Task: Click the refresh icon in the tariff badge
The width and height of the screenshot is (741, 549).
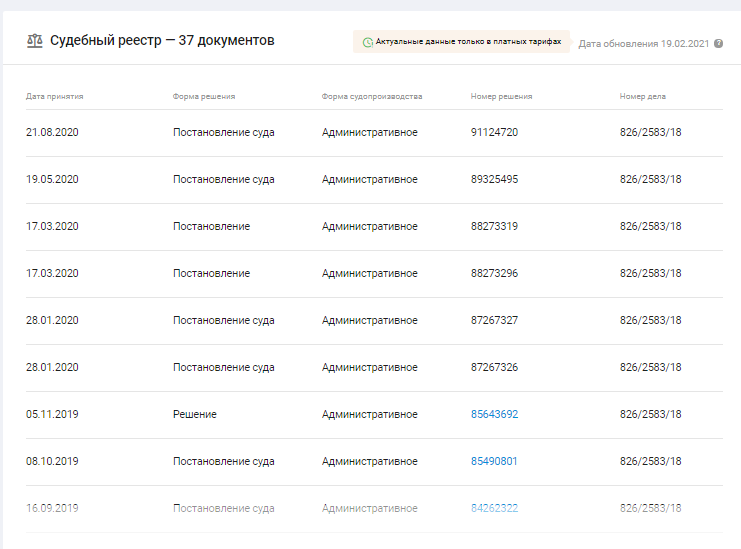Action: click(367, 43)
